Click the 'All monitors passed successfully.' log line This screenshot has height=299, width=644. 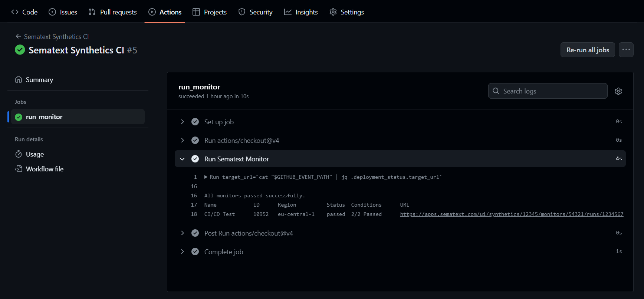tap(254, 195)
